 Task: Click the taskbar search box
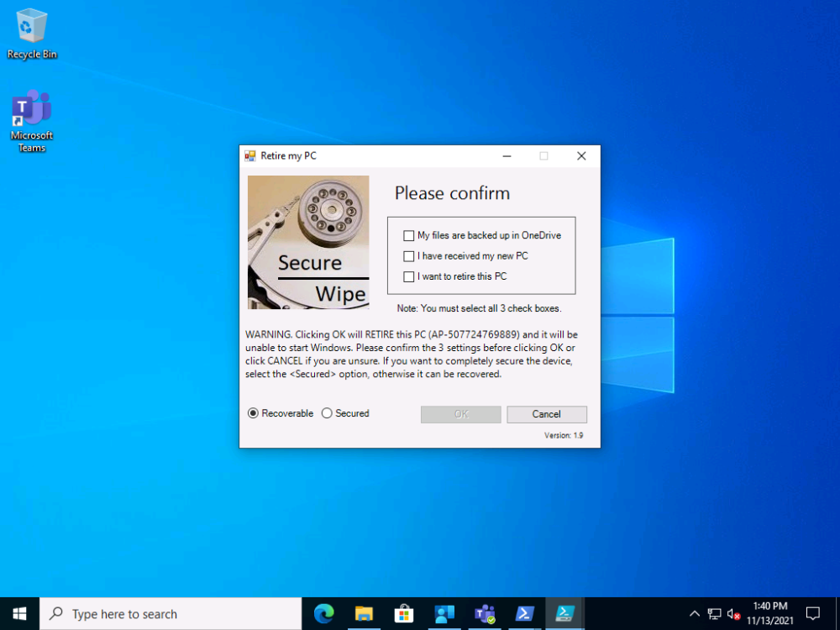point(171,614)
